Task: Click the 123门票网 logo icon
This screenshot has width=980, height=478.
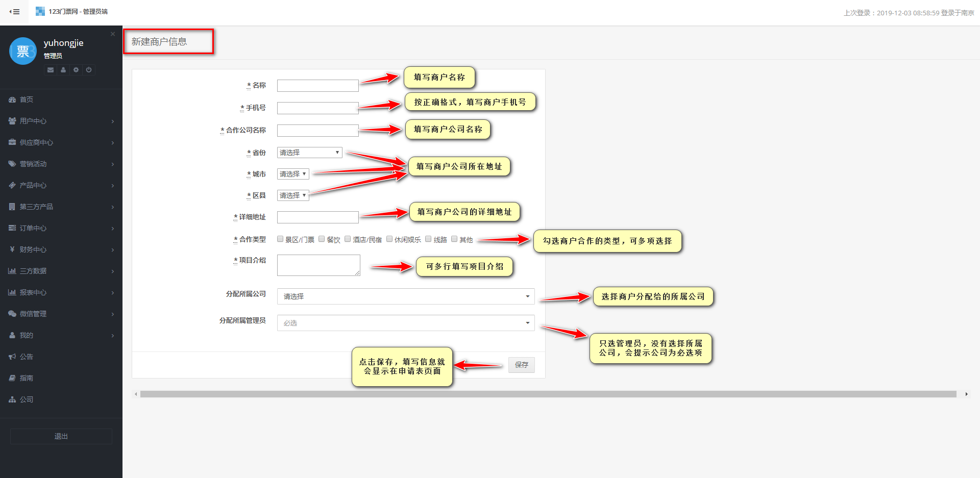Action: click(40, 11)
